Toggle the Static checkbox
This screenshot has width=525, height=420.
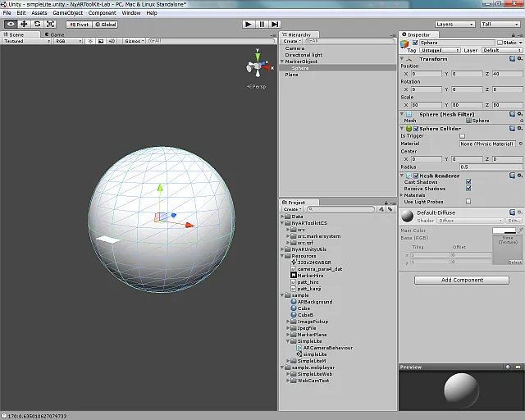[500, 43]
